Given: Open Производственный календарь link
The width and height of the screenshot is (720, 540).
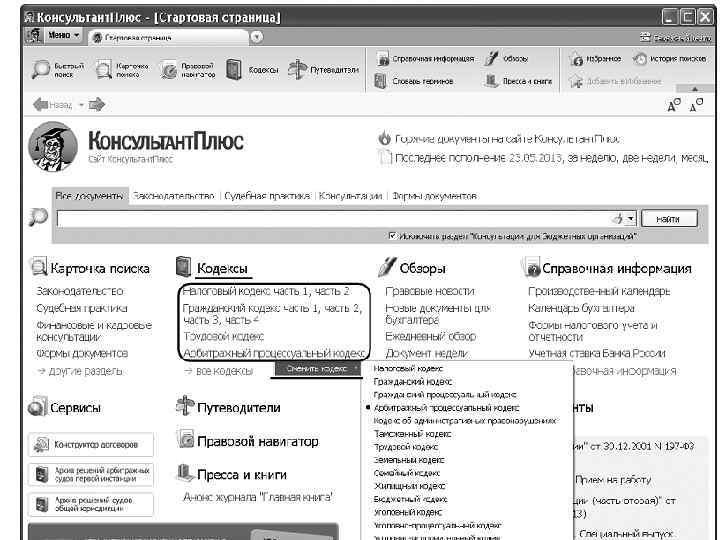Looking at the screenshot, I should click(x=599, y=292).
